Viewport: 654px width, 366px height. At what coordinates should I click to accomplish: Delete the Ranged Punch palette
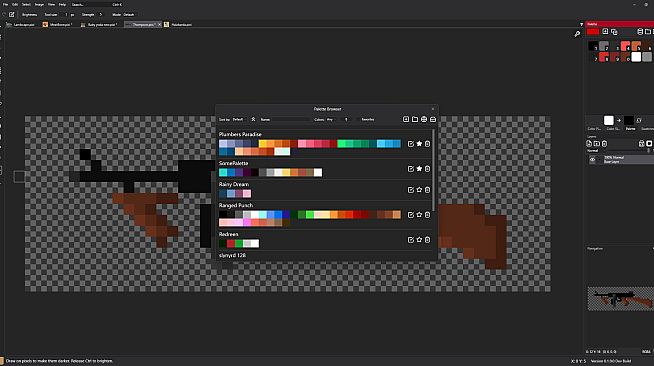click(427, 215)
